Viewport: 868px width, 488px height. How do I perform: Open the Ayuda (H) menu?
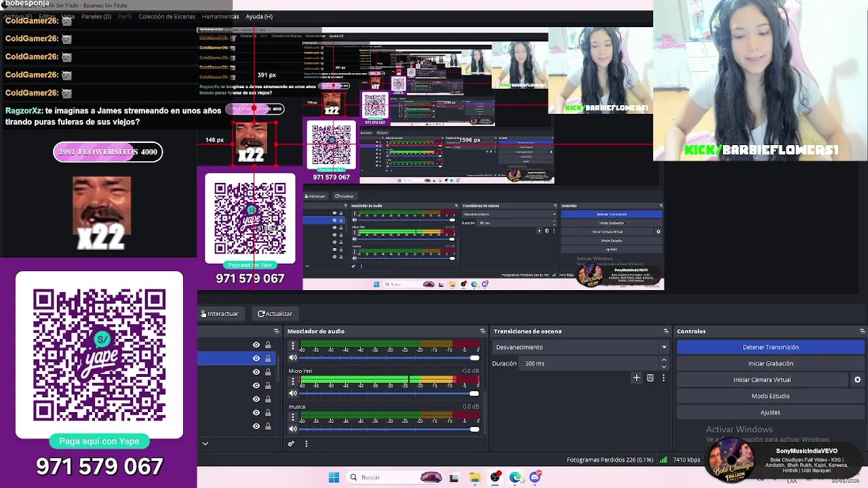(259, 16)
